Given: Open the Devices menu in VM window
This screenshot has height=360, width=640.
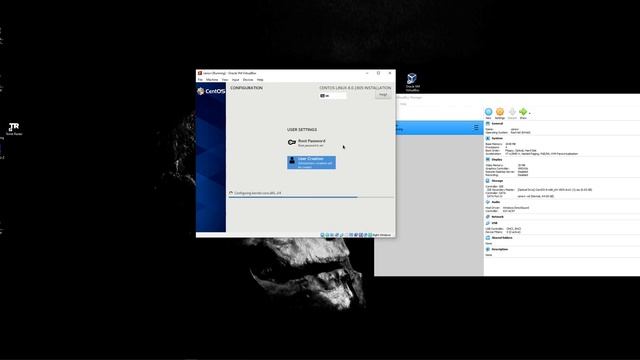Looking at the screenshot, I should click(x=248, y=80).
